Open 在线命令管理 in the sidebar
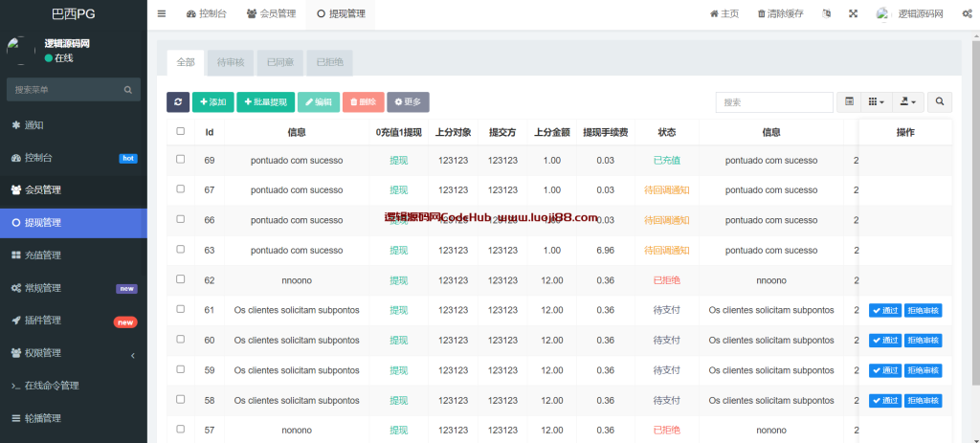 tap(74, 386)
